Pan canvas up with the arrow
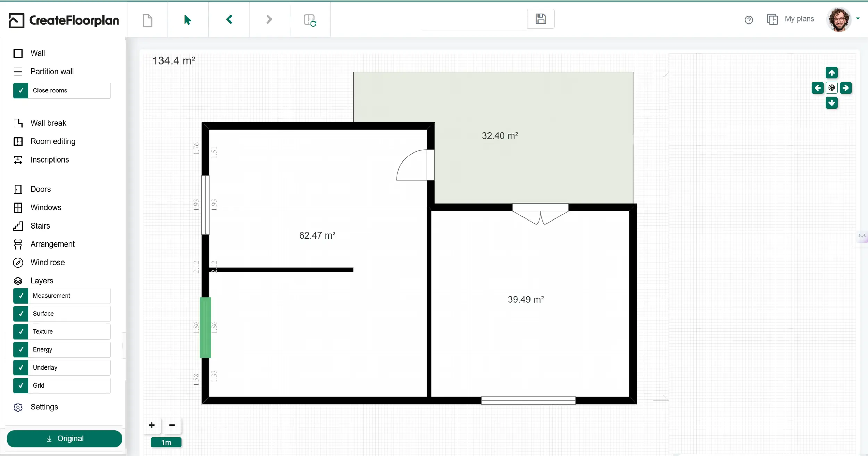Viewport: 868px width, 456px height. coord(832,73)
